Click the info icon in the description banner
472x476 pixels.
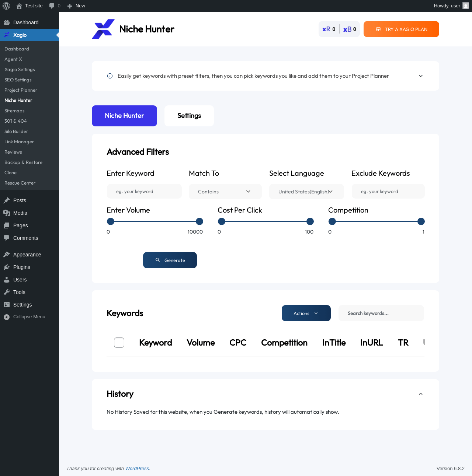click(110, 76)
